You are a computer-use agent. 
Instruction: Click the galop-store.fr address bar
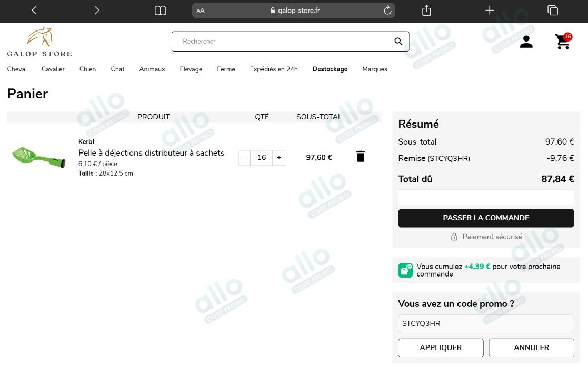[294, 11]
